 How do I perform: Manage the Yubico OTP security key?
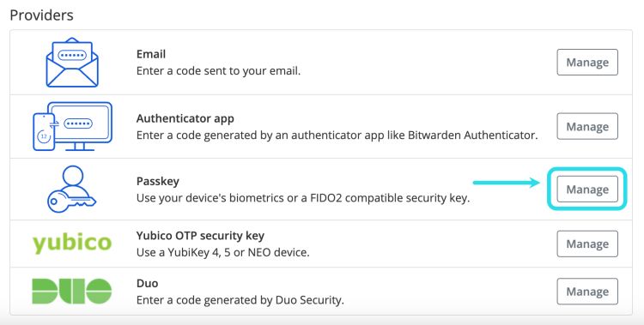coord(587,244)
